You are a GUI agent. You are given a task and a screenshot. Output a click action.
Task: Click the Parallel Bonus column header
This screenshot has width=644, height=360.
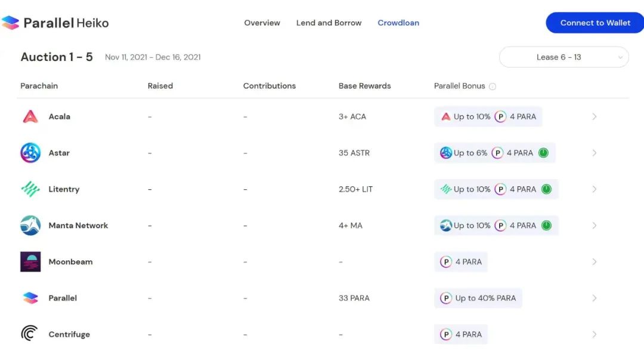point(460,86)
